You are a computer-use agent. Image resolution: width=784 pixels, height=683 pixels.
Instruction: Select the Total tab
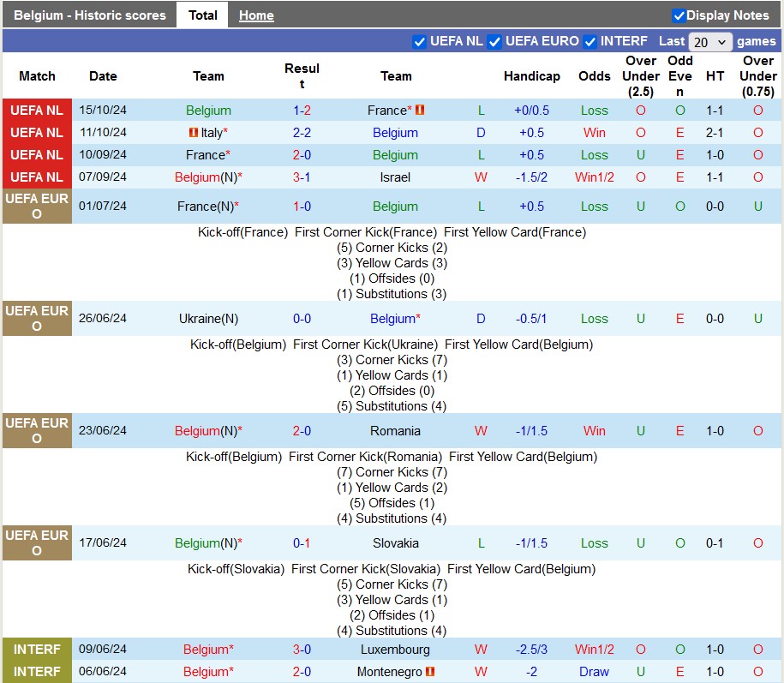click(x=202, y=15)
